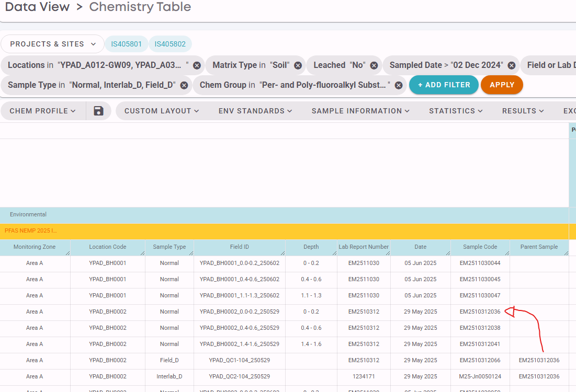
Task: Remove the Locations filter chip
Action: click(x=197, y=65)
